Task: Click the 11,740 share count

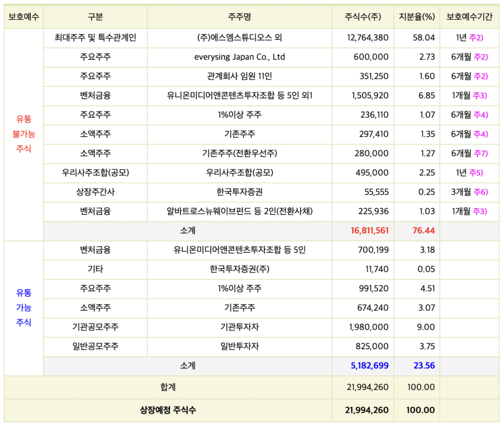Action: [377, 270]
